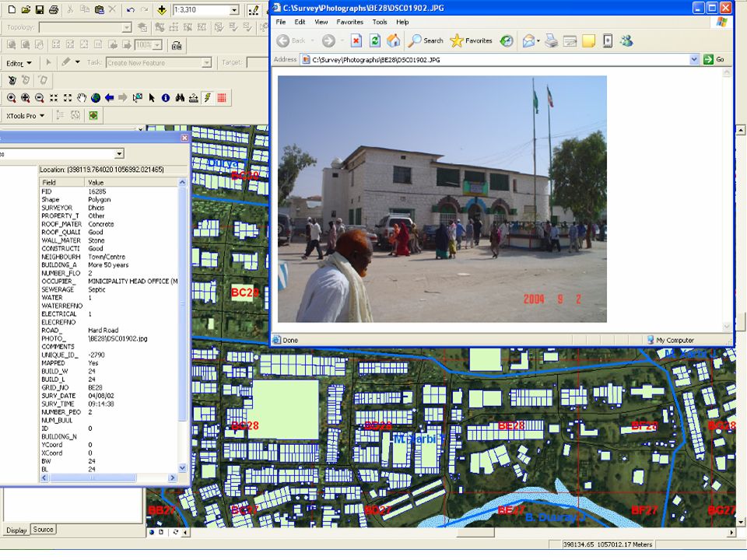Pick the Select Elements arrow tool
Viewport: 747px width, 560px height.
[x=152, y=98]
